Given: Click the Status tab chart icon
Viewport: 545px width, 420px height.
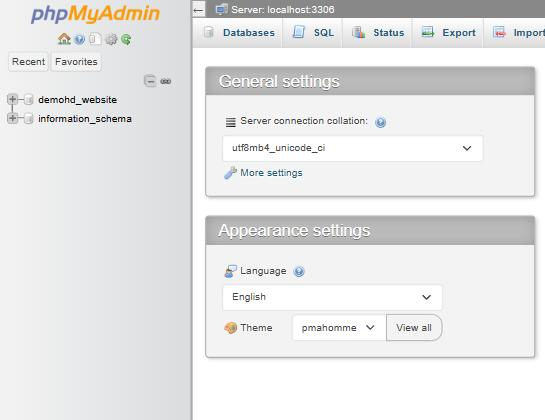Looking at the screenshot, I should (358, 32).
